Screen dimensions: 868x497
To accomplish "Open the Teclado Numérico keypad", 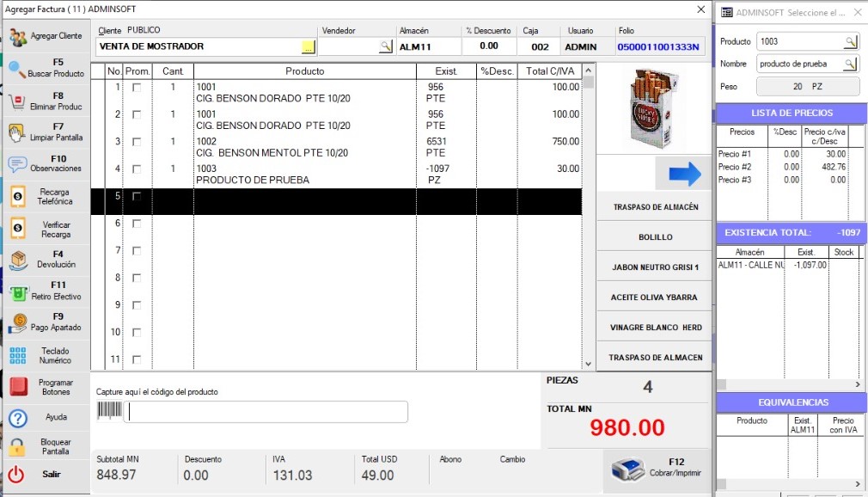I will click(x=18, y=356).
